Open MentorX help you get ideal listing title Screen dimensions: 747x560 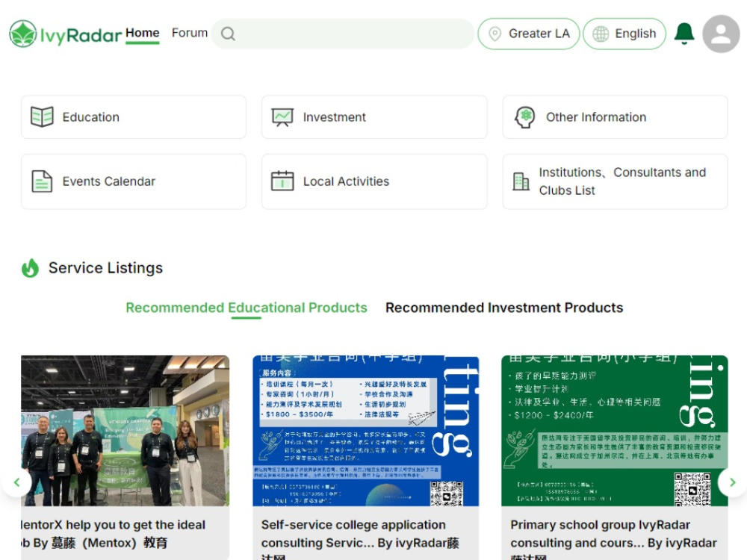pos(114,534)
